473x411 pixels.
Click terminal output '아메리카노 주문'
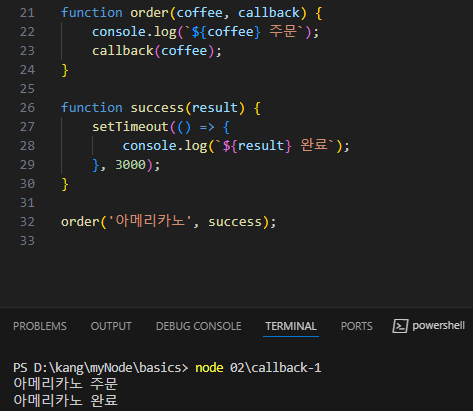(x=65, y=384)
